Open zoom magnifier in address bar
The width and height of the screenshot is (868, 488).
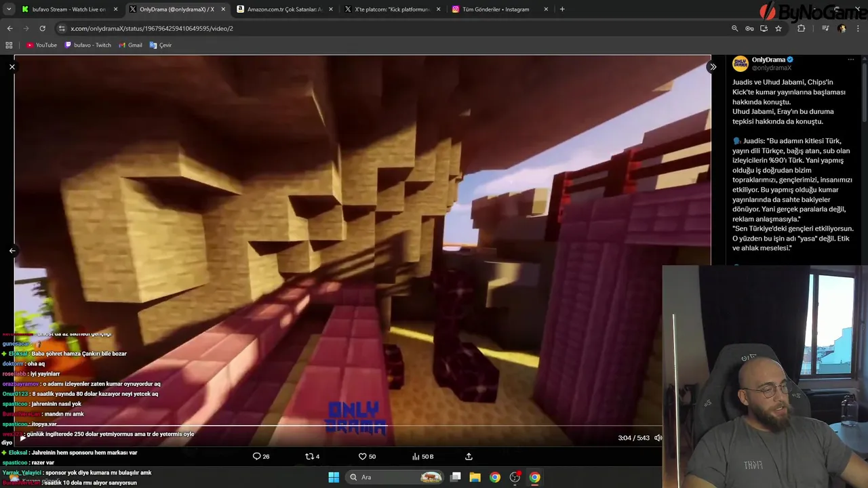click(x=734, y=28)
